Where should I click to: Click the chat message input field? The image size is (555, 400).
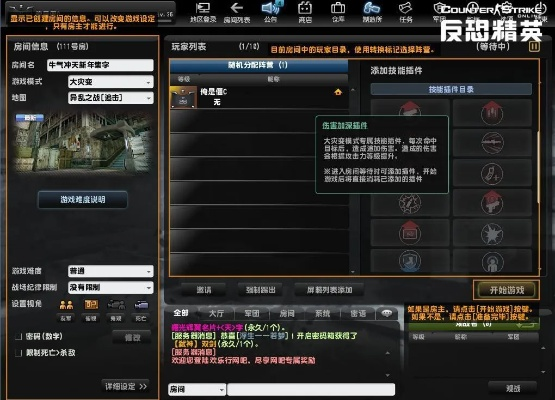pos(311,389)
